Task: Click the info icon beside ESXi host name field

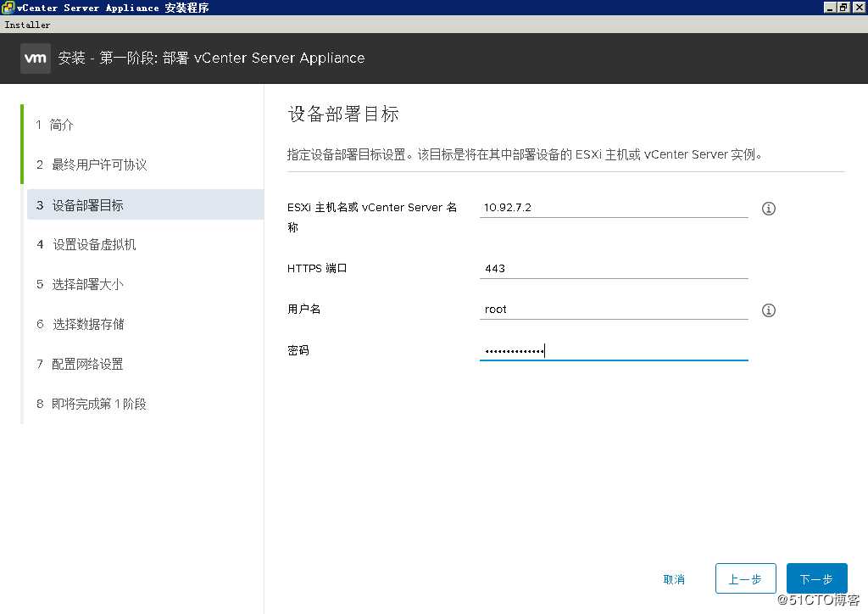Action: tap(768, 209)
